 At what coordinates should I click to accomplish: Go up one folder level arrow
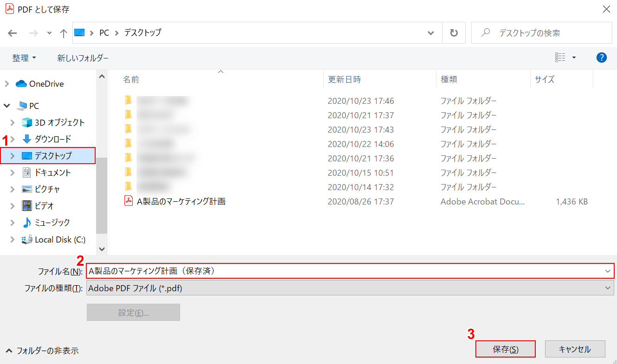click(64, 33)
